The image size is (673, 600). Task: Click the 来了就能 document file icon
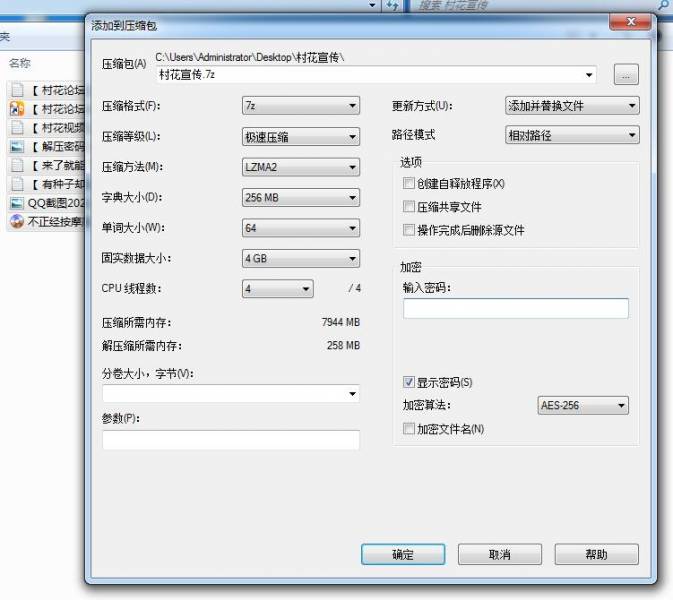point(17,165)
